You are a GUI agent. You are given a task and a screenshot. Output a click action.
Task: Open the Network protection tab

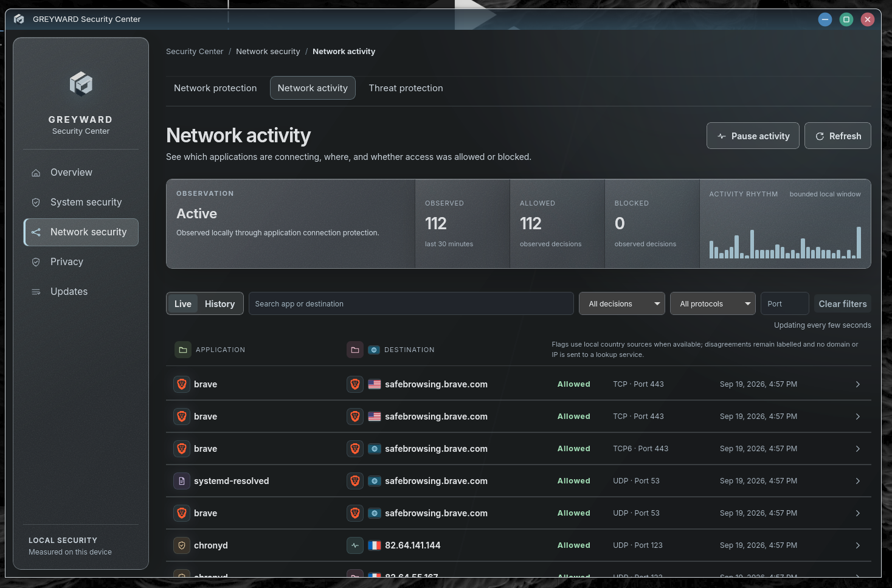coord(215,88)
